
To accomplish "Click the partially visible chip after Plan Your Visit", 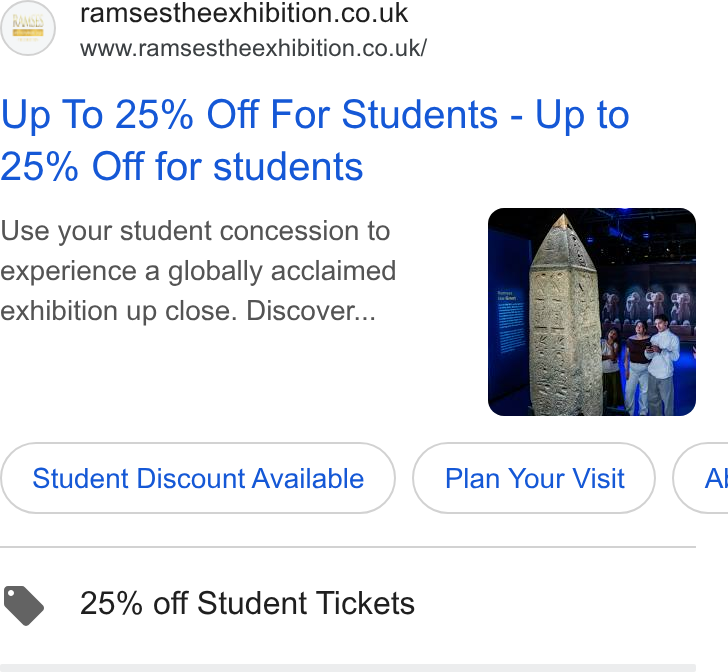I will 701,478.
